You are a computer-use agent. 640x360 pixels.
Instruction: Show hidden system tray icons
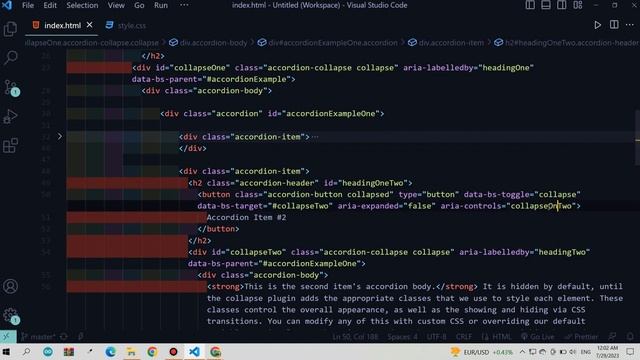[x=522, y=352]
